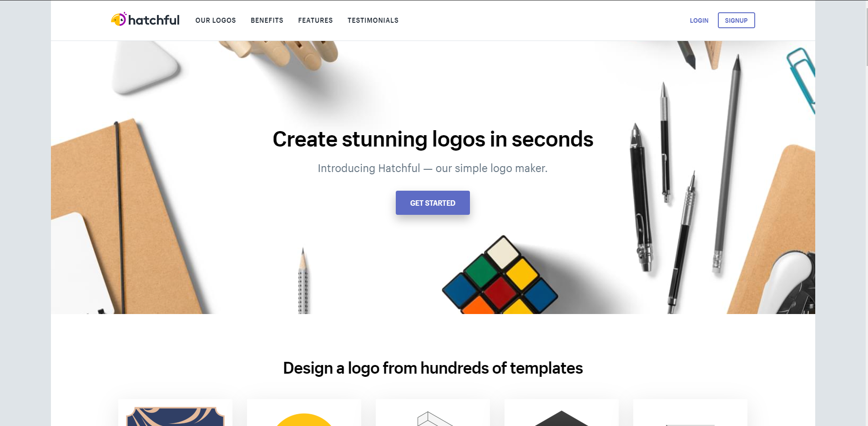This screenshot has height=426, width=868.
Task: Click the "Create stunning logos in seconds" headline
Action: (433, 139)
